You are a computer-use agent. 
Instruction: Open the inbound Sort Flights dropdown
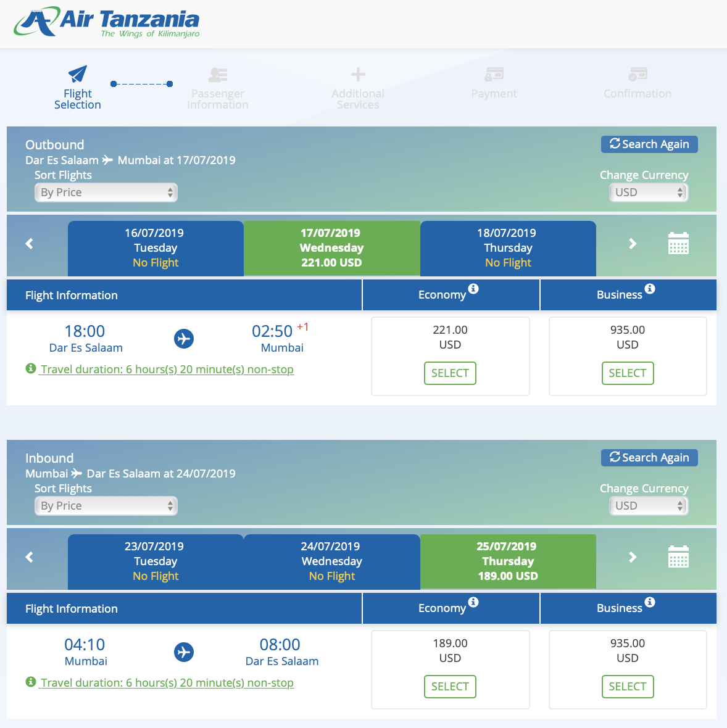click(x=106, y=505)
